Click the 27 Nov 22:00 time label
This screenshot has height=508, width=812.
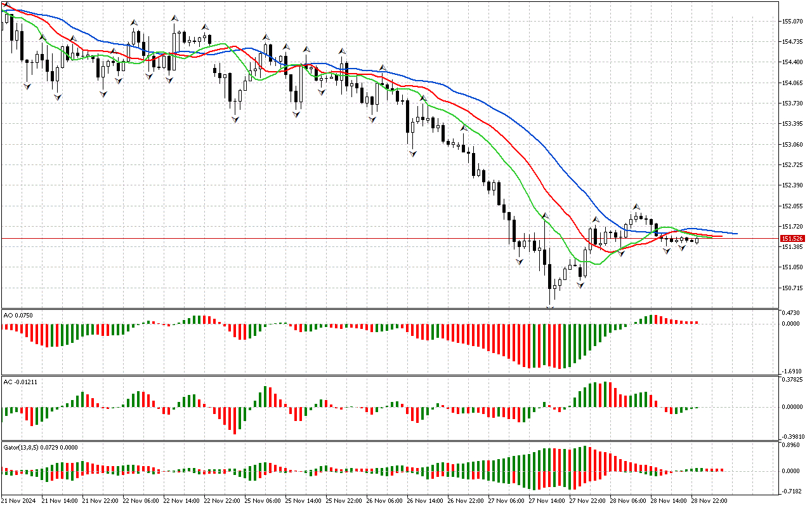tap(587, 501)
